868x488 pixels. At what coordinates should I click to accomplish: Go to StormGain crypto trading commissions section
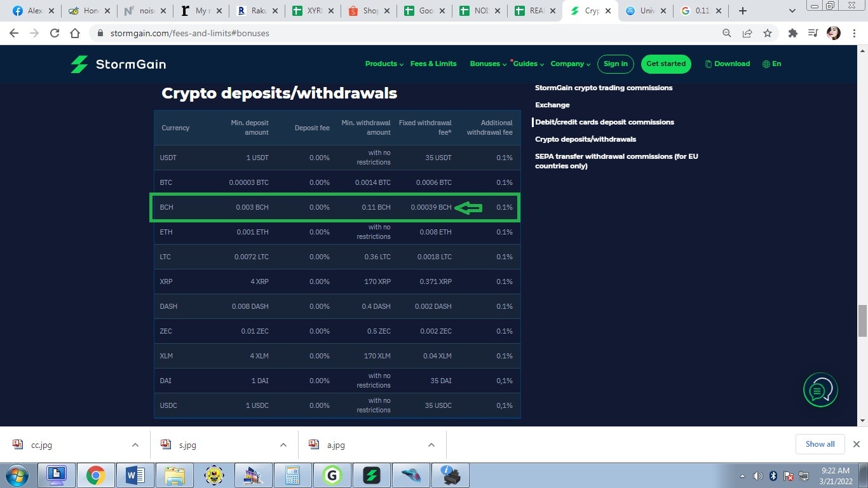[604, 88]
